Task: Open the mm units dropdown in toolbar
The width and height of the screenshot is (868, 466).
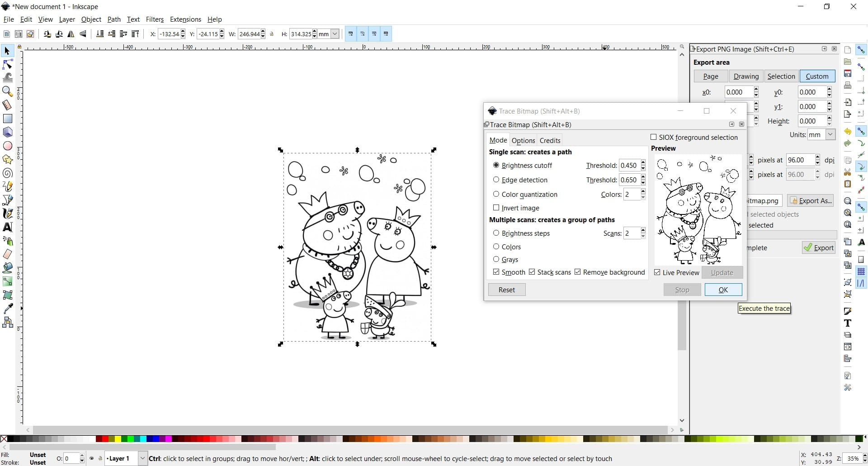Action: [x=335, y=34]
